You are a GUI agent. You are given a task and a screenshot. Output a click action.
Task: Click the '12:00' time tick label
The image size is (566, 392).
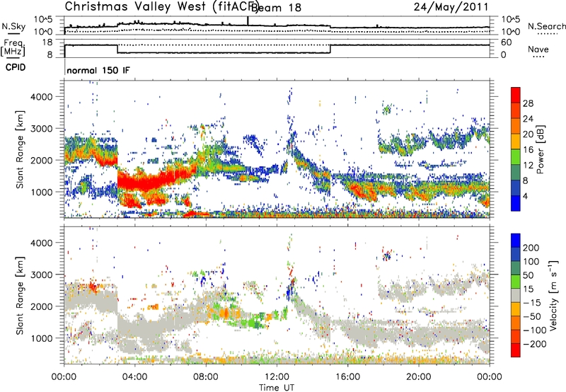point(277,377)
